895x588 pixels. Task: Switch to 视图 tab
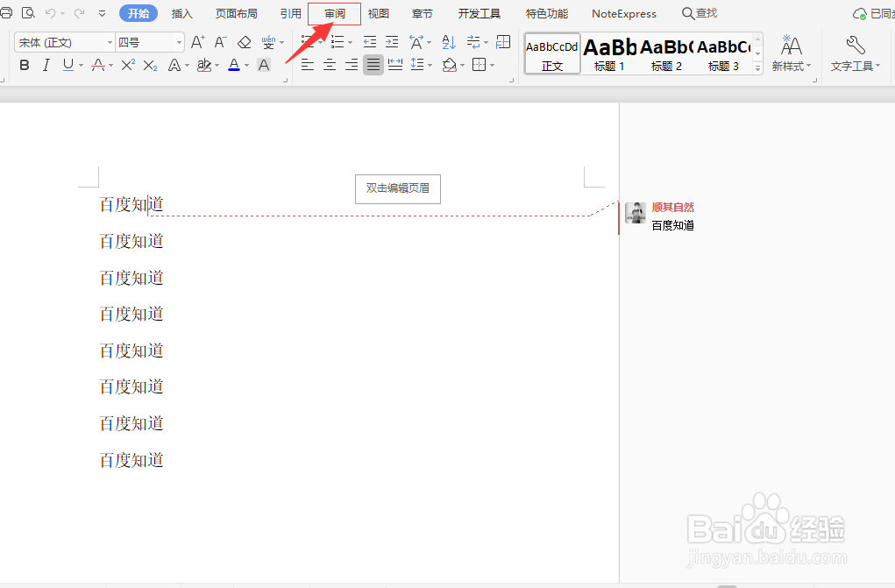point(379,14)
